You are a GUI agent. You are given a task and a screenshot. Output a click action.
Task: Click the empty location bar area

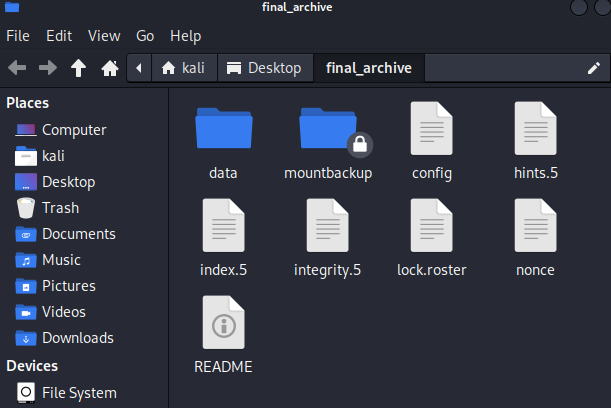(503, 68)
